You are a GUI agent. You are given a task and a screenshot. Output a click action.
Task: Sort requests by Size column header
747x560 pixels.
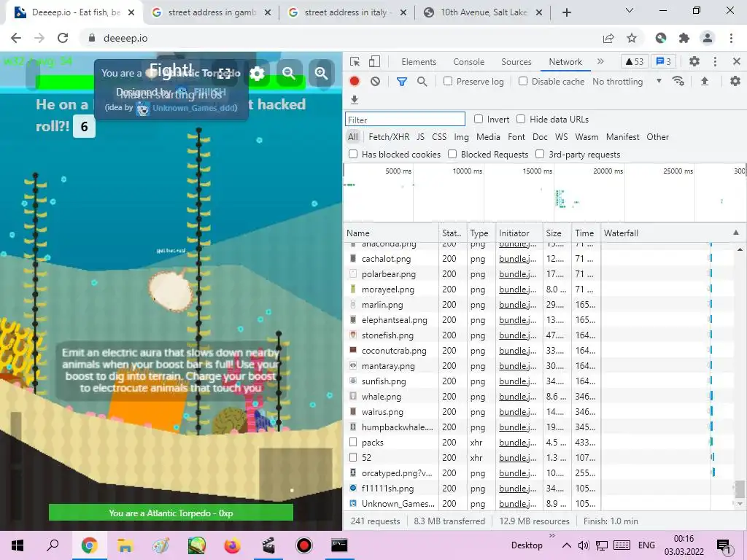(x=557, y=233)
